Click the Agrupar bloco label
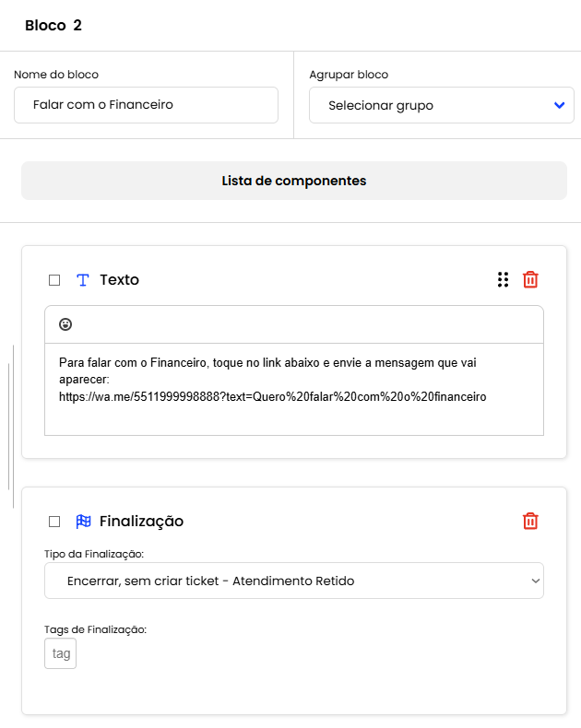 [x=349, y=75]
